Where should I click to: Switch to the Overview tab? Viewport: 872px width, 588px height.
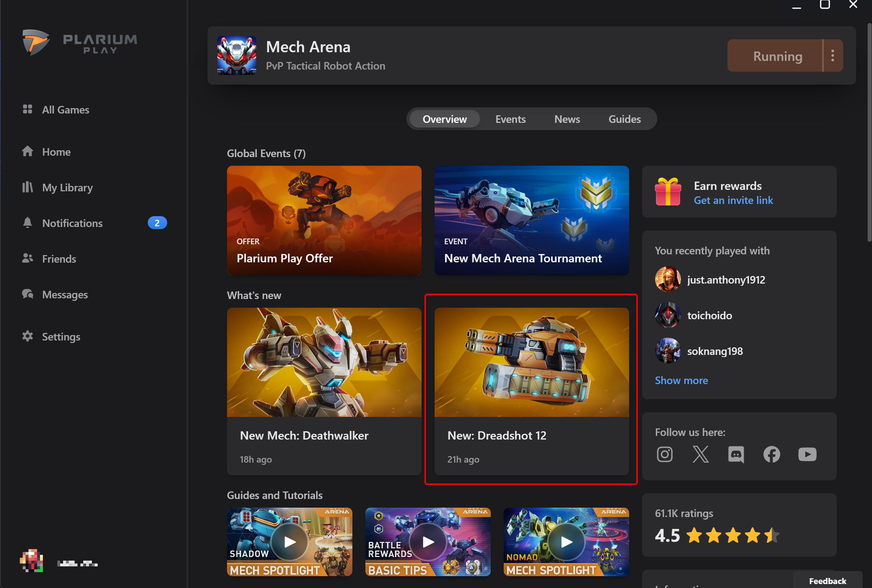tap(444, 119)
